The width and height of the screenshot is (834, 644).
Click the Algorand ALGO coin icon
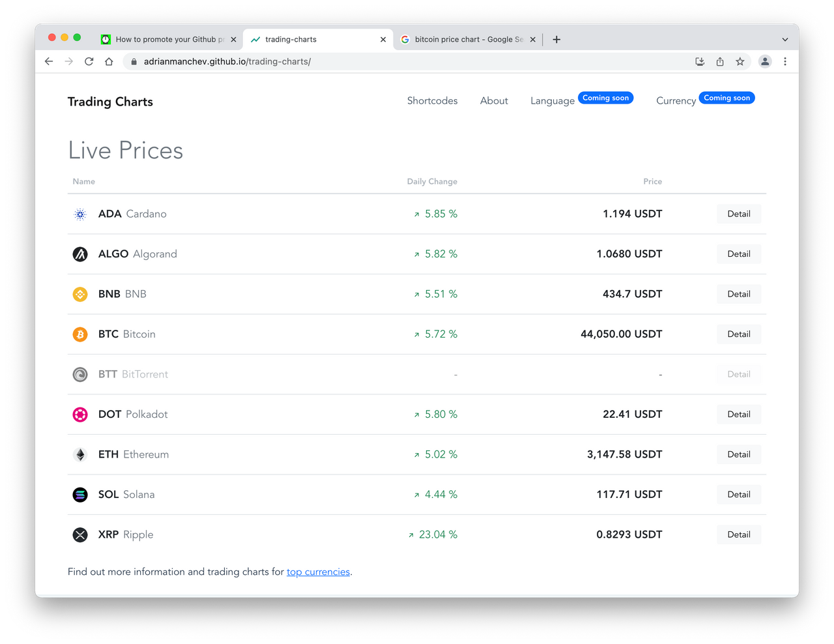pyautogui.click(x=80, y=254)
